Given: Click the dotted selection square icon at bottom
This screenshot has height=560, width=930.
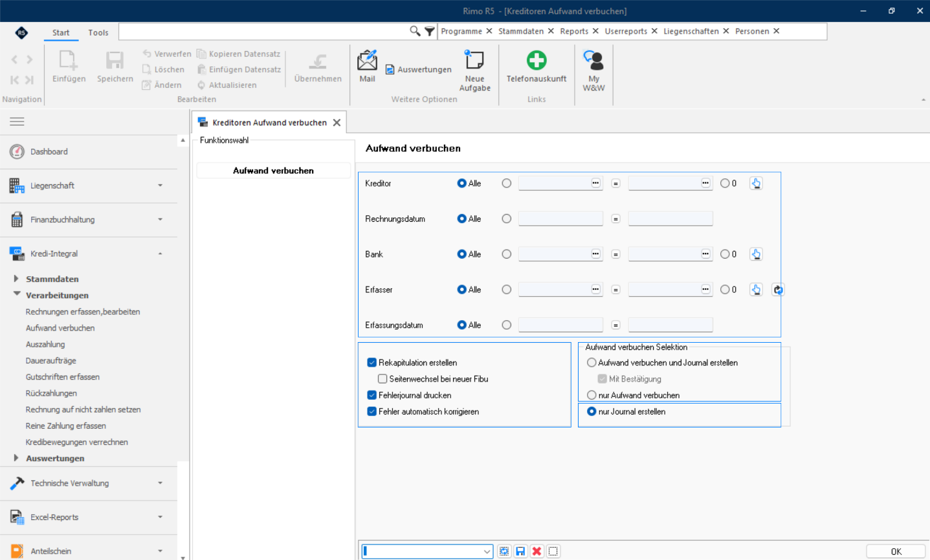Looking at the screenshot, I should [553, 551].
